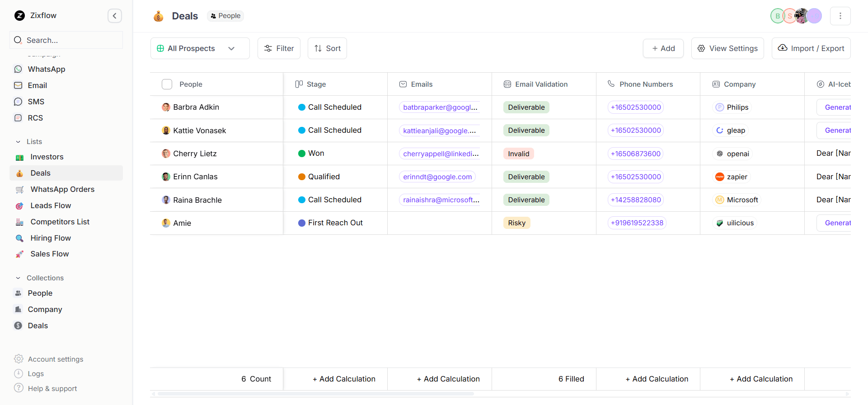Click the Help & support question icon
The height and width of the screenshot is (405, 868).
pos(19,388)
